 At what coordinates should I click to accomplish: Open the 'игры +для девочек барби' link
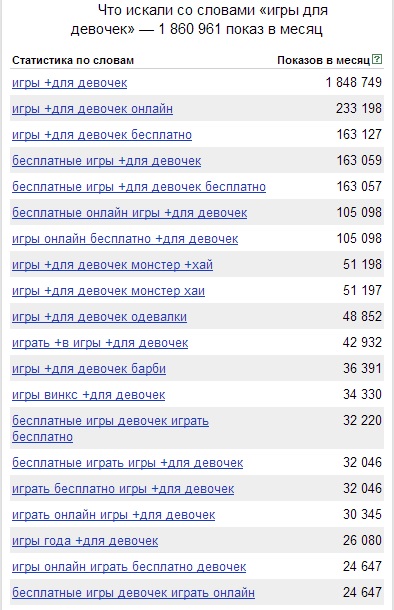tap(89, 369)
